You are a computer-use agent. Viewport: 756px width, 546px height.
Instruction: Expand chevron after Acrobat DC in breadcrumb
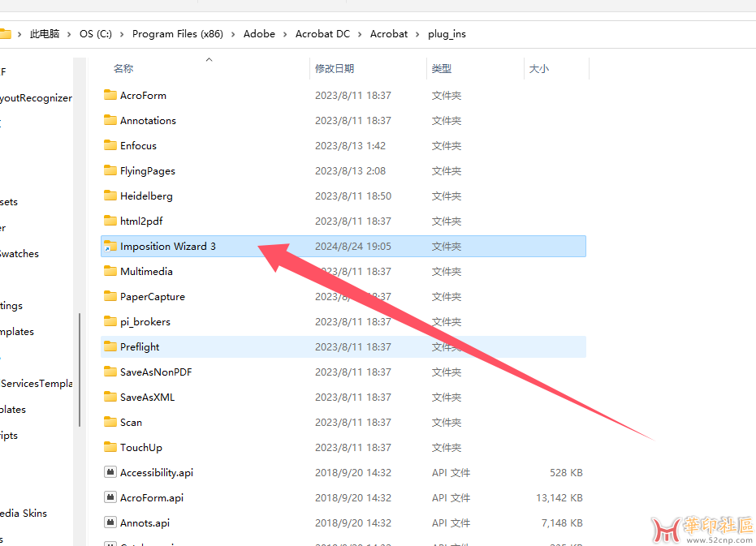(x=360, y=34)
